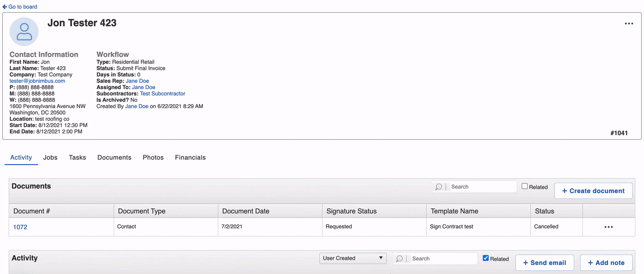644x274 pixels.
Task: Click the contact avatar profile icon
Action: (x=24, y=32)
